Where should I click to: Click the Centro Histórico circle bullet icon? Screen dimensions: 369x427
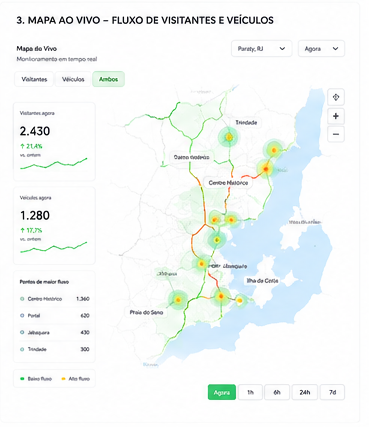[x=22, y=299]
